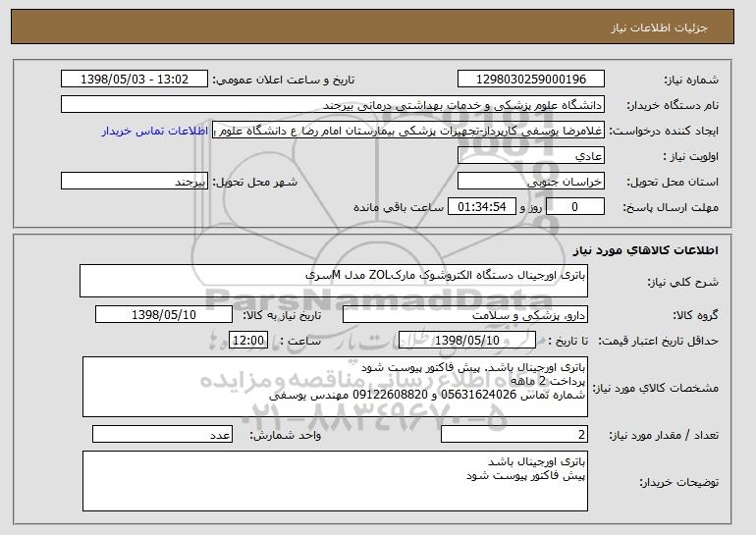Click the label شرح کلی نیاز
The width and height of the screenshot is (756, 535).
point(682,283)
